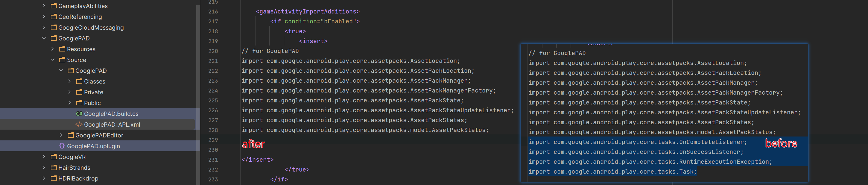Click line number 229 in the gutter

click(213, 140)
